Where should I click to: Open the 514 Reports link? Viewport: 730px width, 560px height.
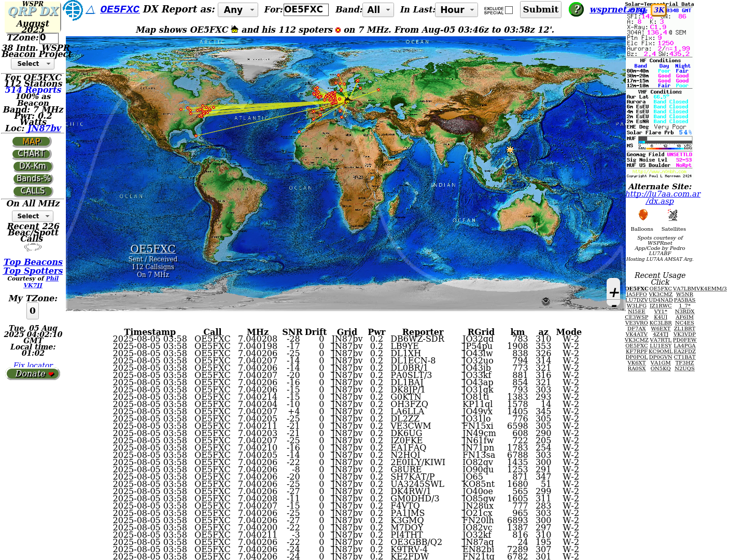coord(33,90)
